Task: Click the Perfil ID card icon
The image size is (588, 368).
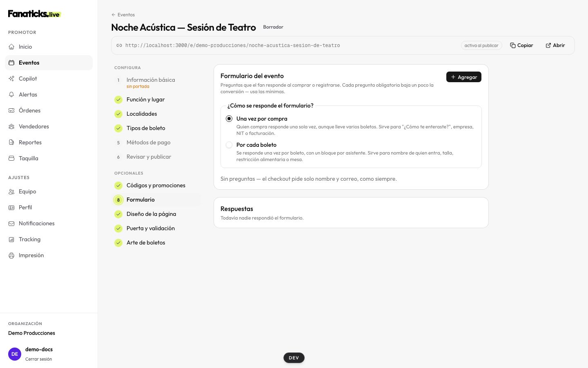Action: coord(11,207)
